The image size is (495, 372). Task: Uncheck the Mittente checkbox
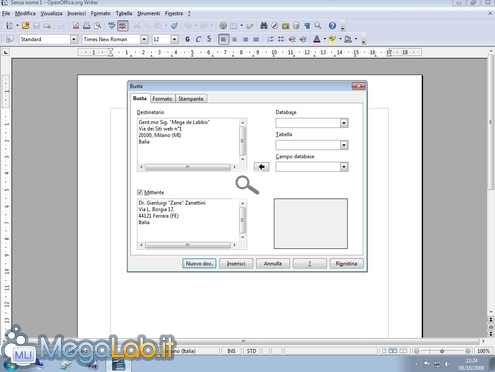(x=140, y=192)
